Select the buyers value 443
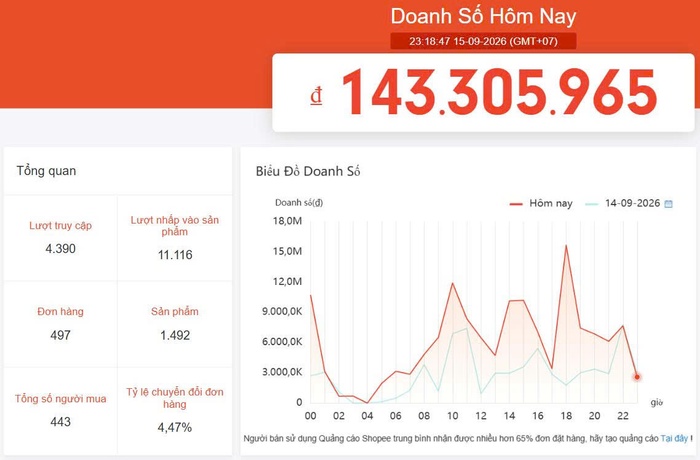The image size is (700, 460). coord(60,422)
